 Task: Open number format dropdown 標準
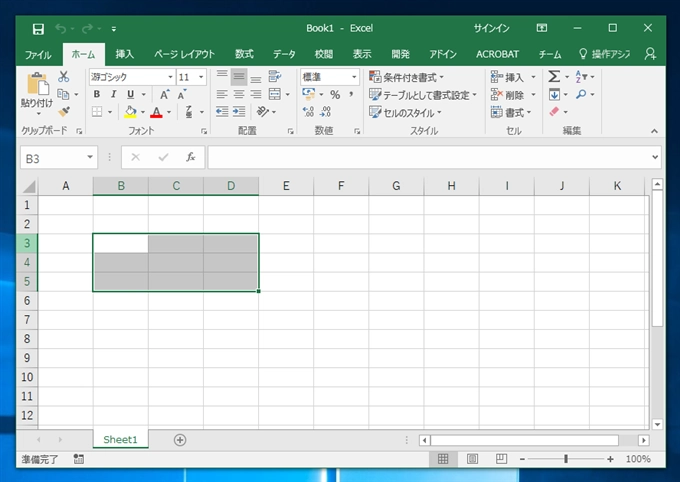click(354, 77)
